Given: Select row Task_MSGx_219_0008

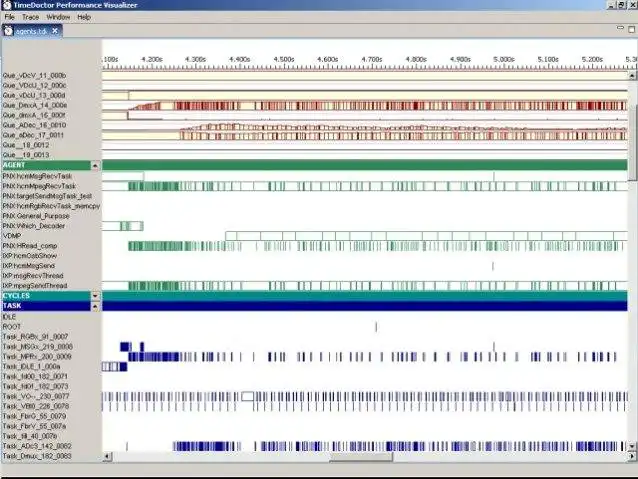Looking at the screenshot, I should click(x=37, y=347).
